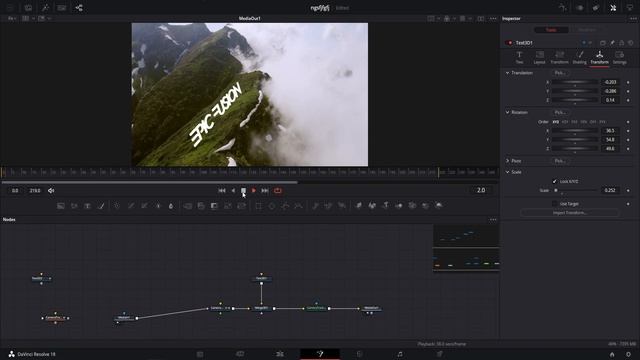Add a Text 3D node from toolbar
640x360 pixels.
click(386, 206)
